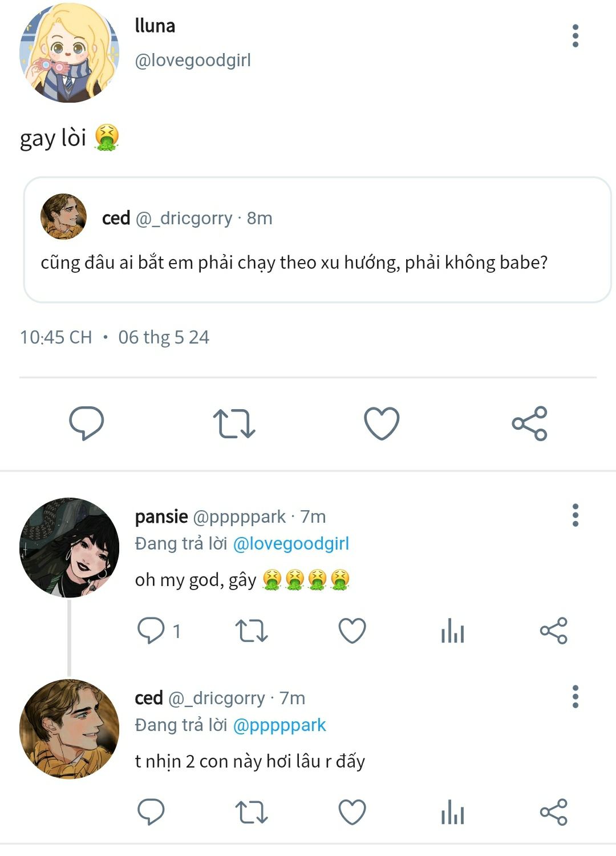616x856 pixels.
Task: View analytics for ced's reply
Action: click(452, 812)
